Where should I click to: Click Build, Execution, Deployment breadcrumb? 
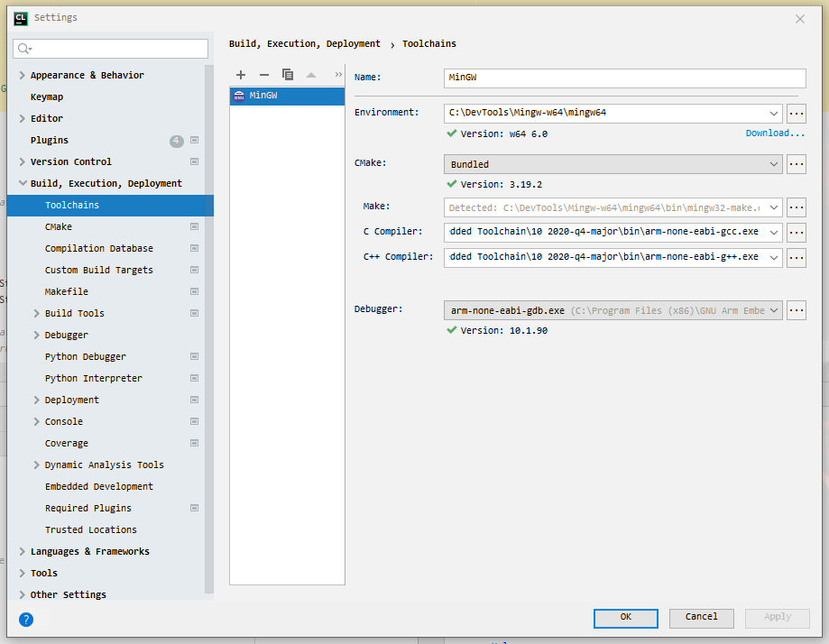[305, 44]
